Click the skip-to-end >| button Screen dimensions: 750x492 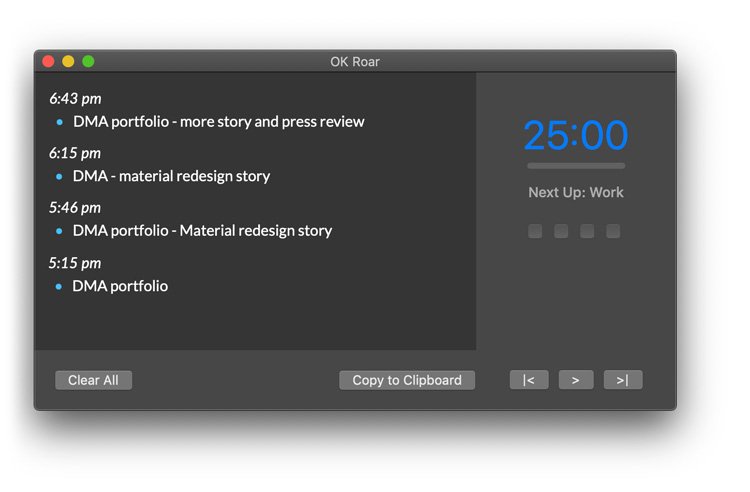click(x=622, y=380)
